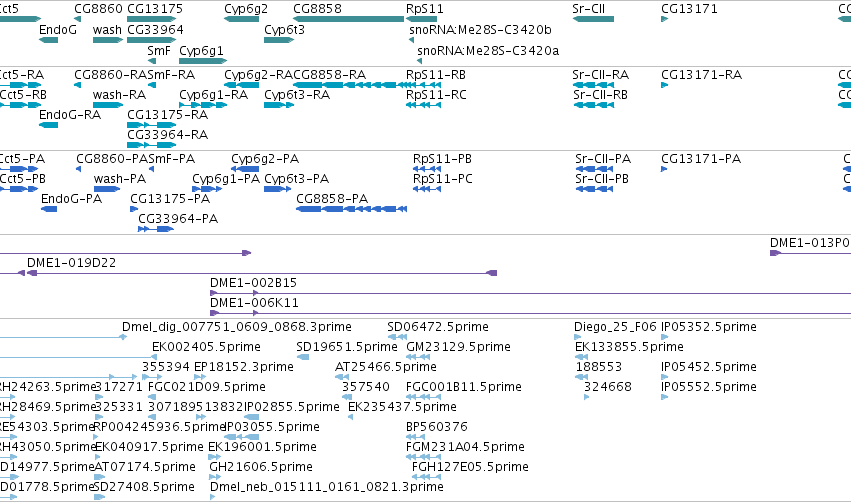Click the CG13171 gene label

pos(689,9)
